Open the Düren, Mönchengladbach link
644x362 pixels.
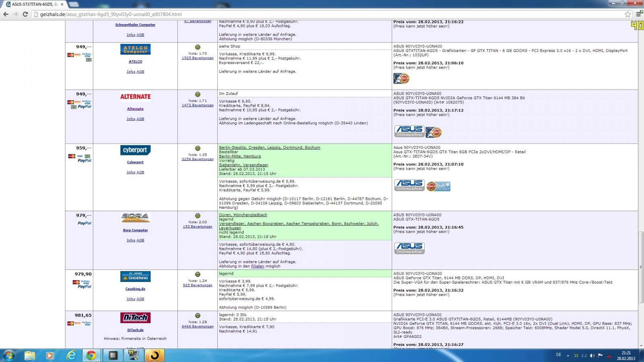coord(243,215)
